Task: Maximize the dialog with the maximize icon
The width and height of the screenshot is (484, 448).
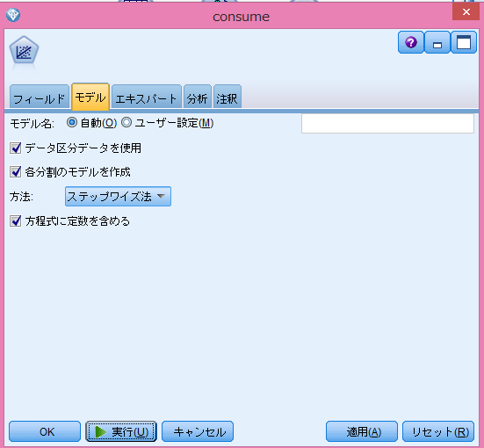Action: (463, 42)
